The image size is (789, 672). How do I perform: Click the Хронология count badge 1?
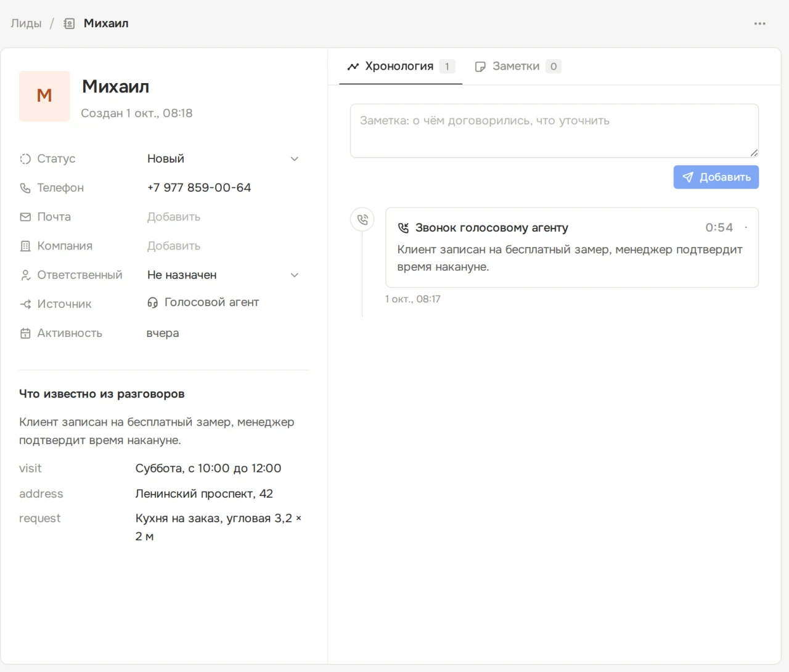tap(447, 67)
